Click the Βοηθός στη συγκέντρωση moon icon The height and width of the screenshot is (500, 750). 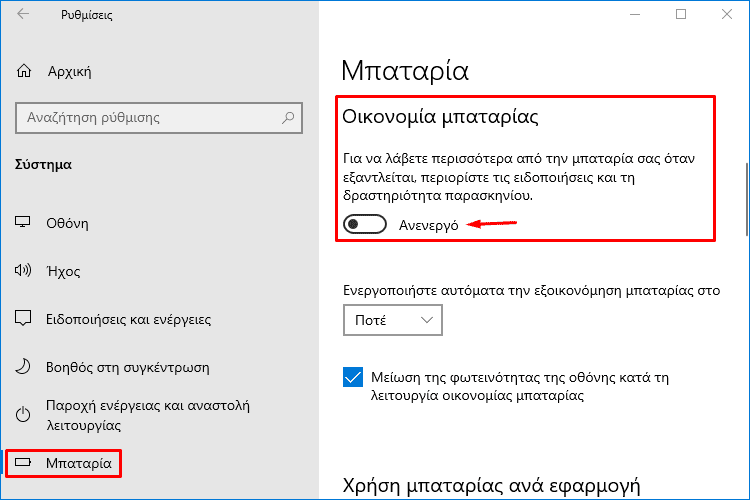[x=23, y=367]
